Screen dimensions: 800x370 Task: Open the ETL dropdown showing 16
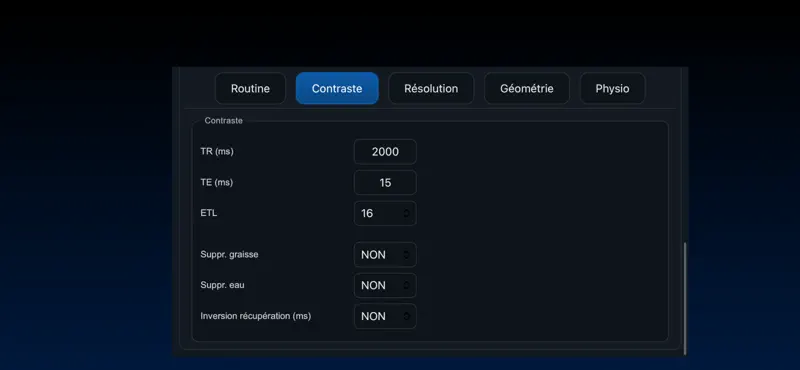(x=385, y=213)
